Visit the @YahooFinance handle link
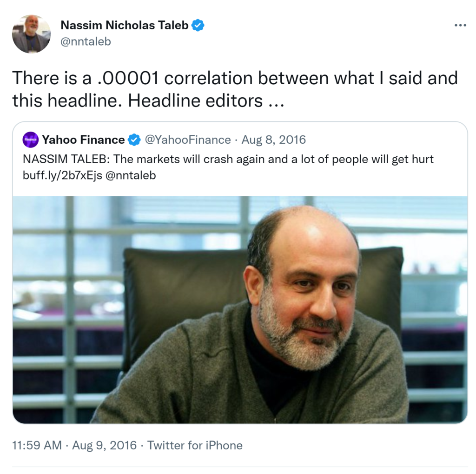The image size is (476, 474). pos(188,140)
